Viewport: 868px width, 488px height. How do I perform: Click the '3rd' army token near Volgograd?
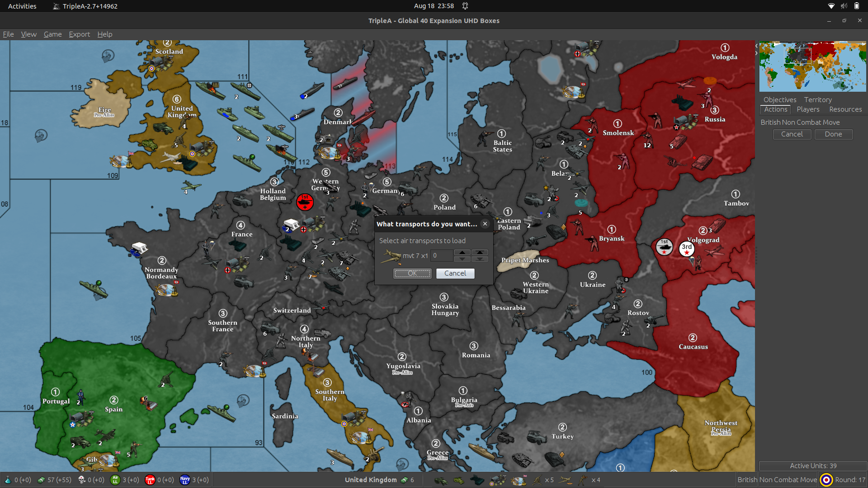point(687,249)
